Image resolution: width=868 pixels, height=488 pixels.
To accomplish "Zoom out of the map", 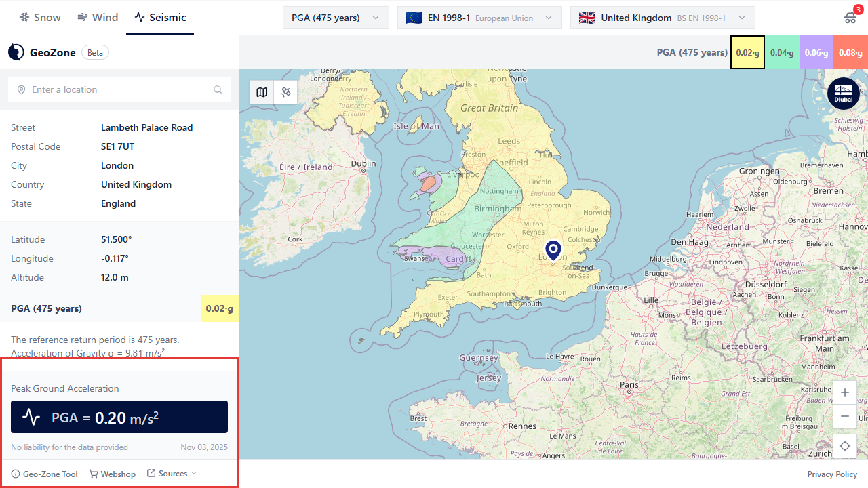I will click(844, 416).
